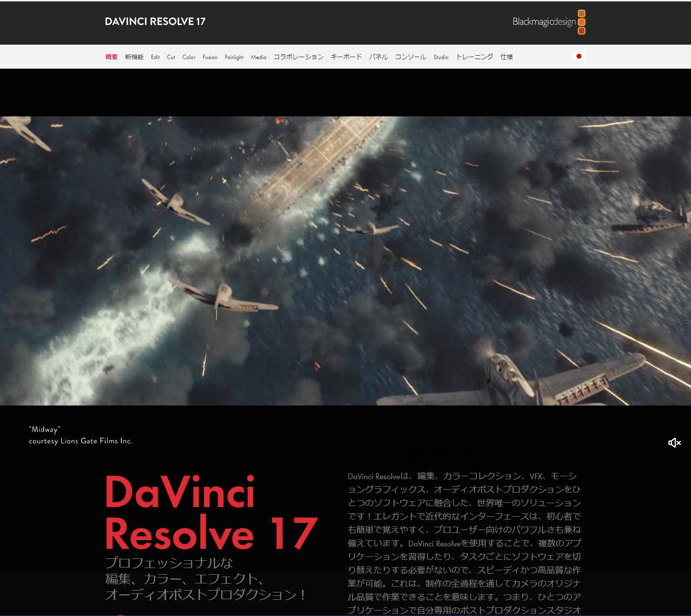Open the 仕様 tab
Viewport: 691px width, 616px height.
tap(506, 57)
